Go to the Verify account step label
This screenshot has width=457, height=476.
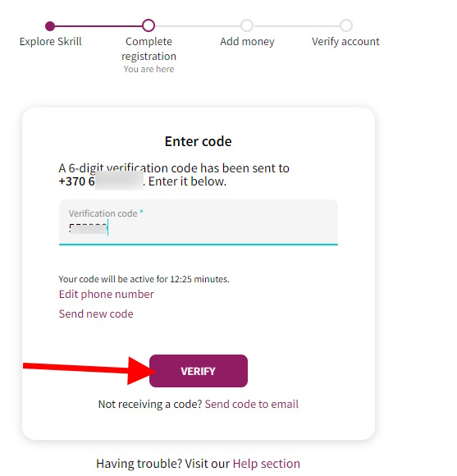345,42
